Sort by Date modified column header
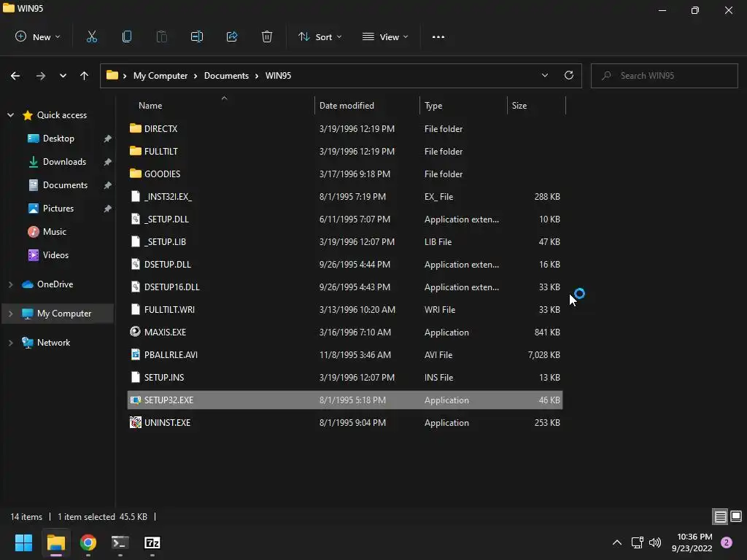747x560 pixels. (x=367, y=105)
